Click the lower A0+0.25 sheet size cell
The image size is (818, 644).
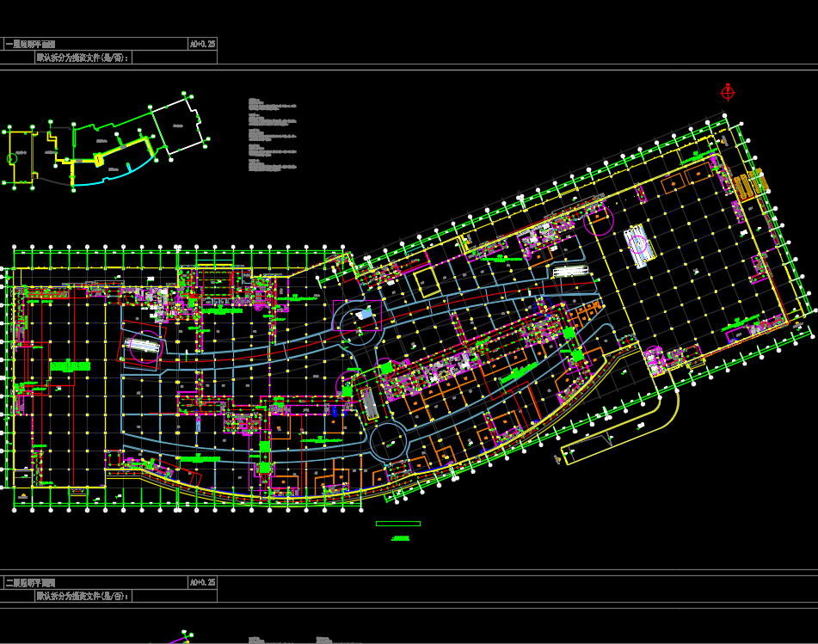point(202,582)
